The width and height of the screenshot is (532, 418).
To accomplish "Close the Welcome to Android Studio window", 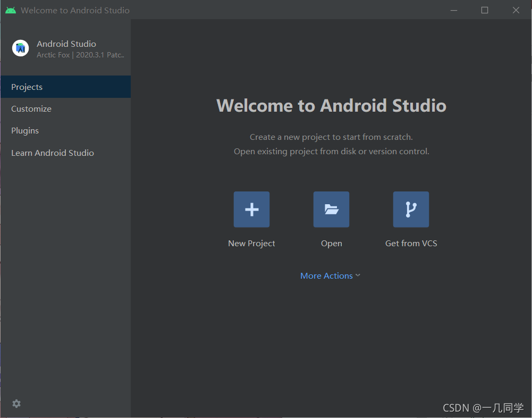I will (x=516, y=10).
